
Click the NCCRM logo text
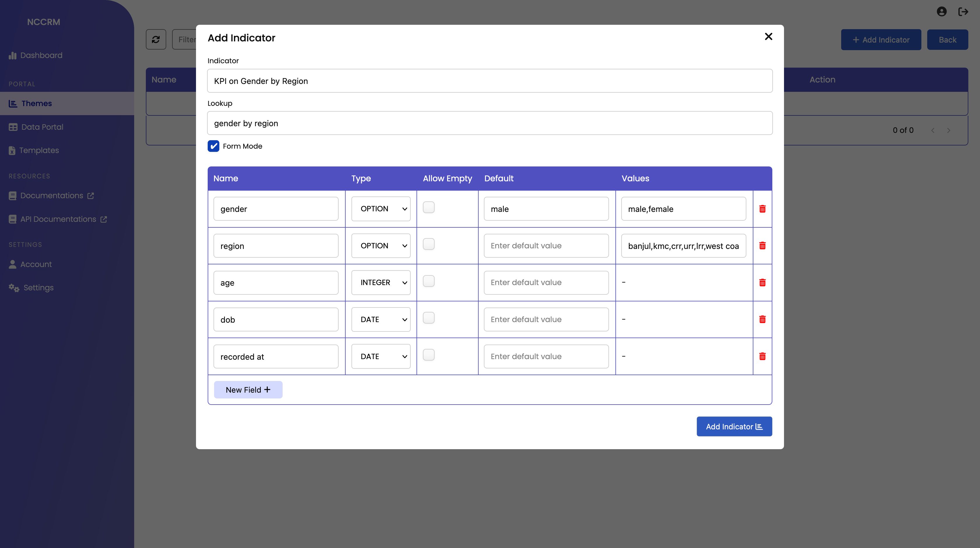point(44,22)
